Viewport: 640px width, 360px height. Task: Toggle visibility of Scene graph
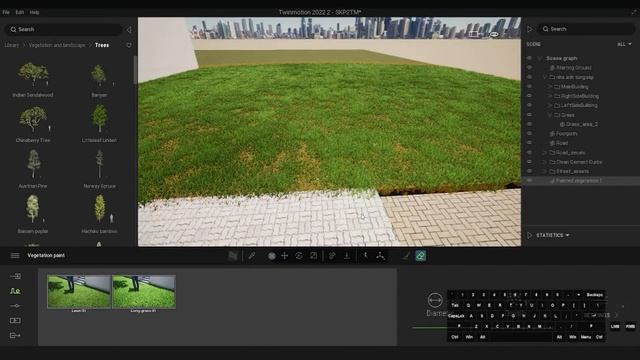[x=529, y=58]
